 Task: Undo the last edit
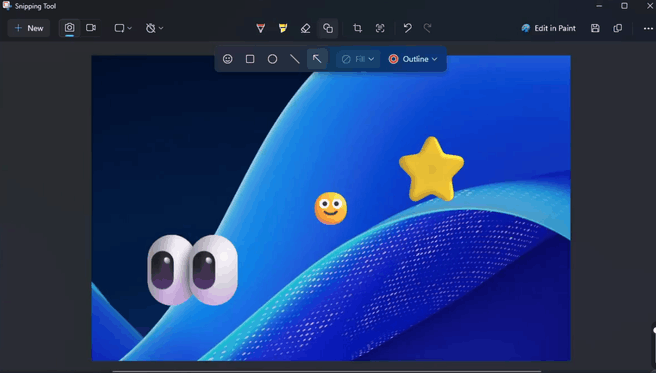(407, 28)
